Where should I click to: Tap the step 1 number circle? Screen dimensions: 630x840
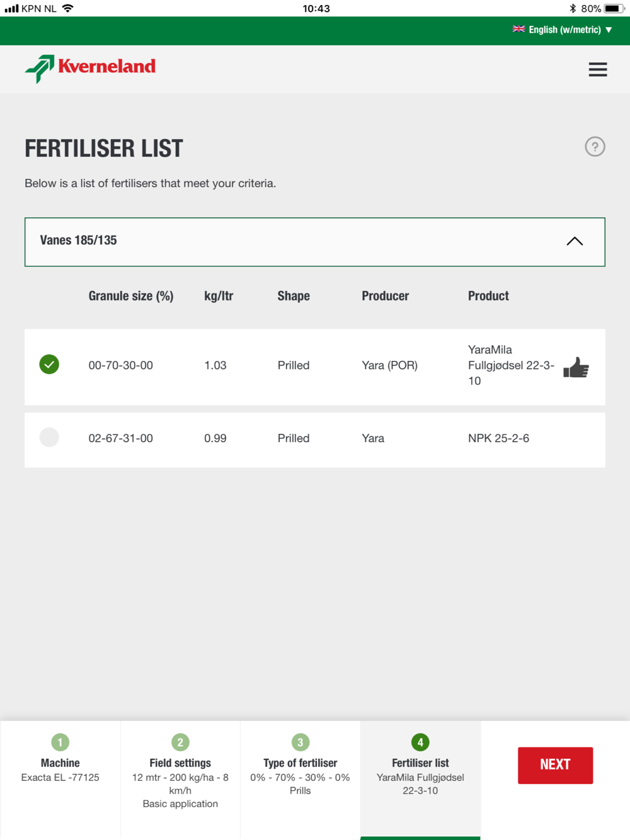click(60, 742)
